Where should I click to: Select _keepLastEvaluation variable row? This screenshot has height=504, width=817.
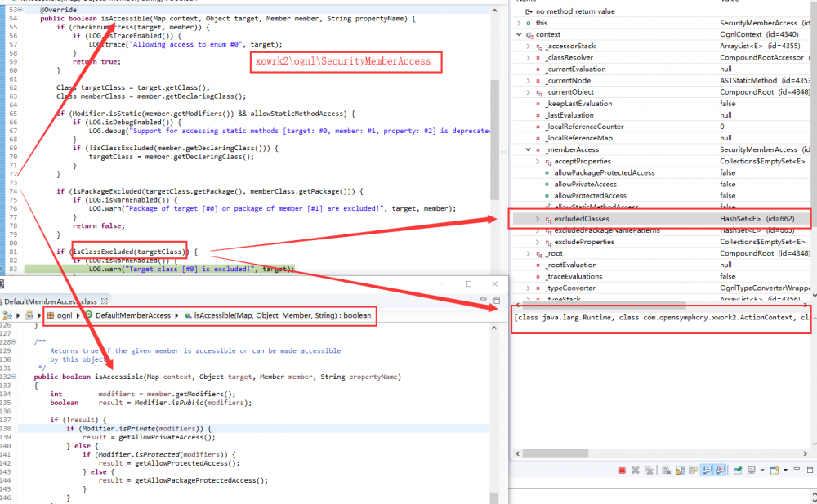point(661,103)
